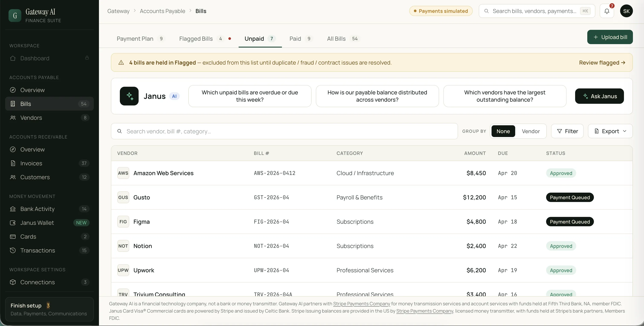This screenshot has height=326, width=644.
Task: Sort by the Vendor column header
Action: point(127,153)
